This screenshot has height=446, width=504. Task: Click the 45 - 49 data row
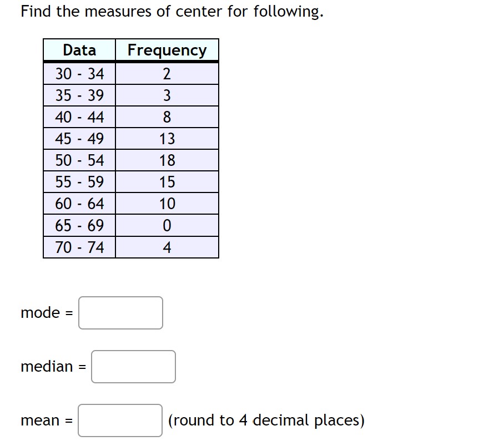pos(79,138)
